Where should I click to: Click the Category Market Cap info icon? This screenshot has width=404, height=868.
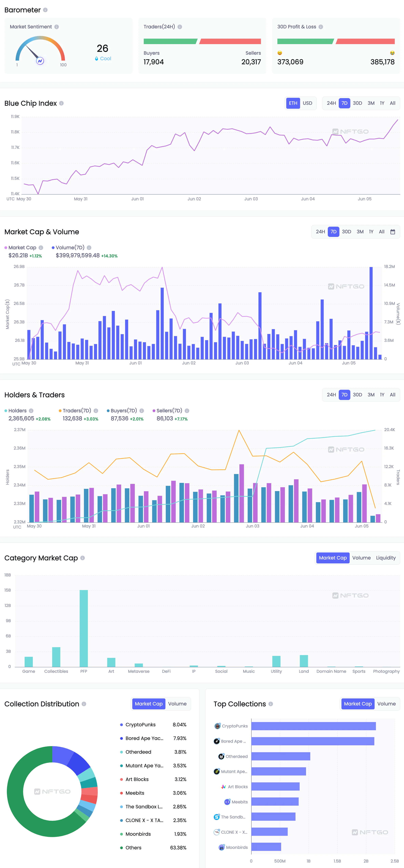[83, 558]
